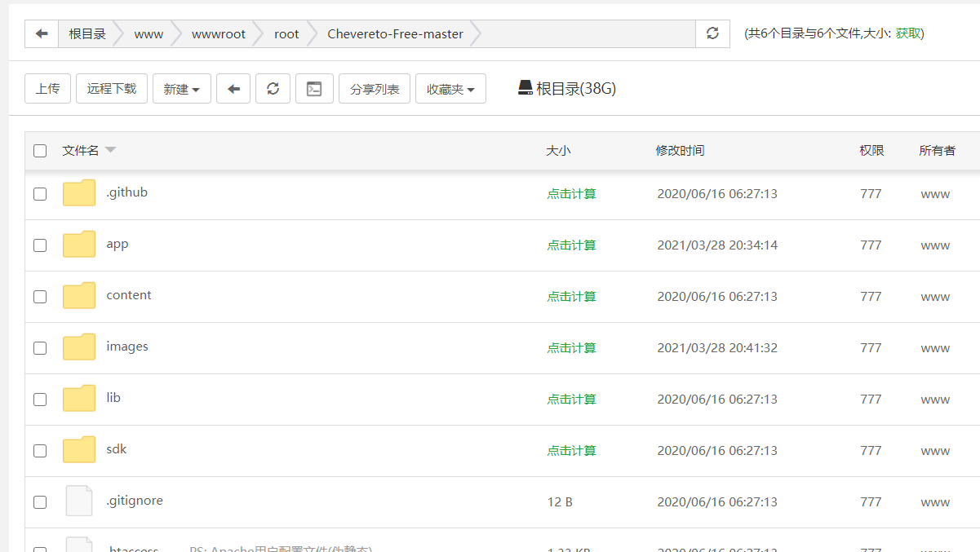The width and height of the screenshot is (980, 552).
Task: Open the lib folder icon
Action: (x=79, y=399)
